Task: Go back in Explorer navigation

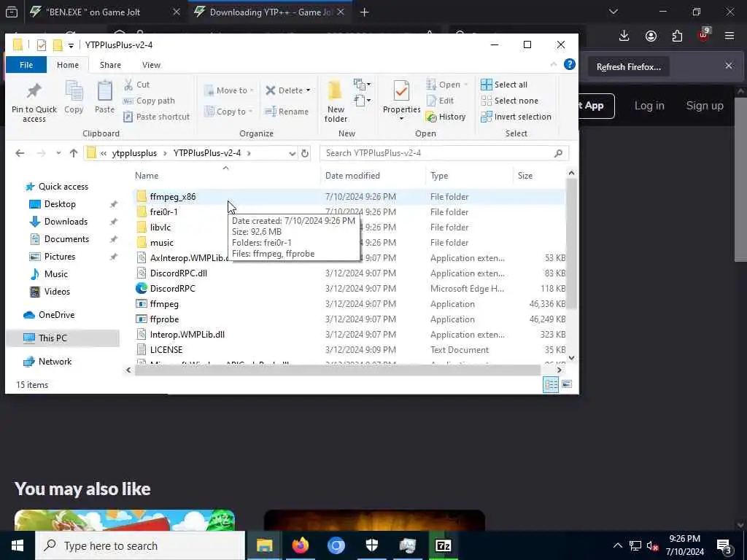Action: pyautogui.click(x=20, y=153)
